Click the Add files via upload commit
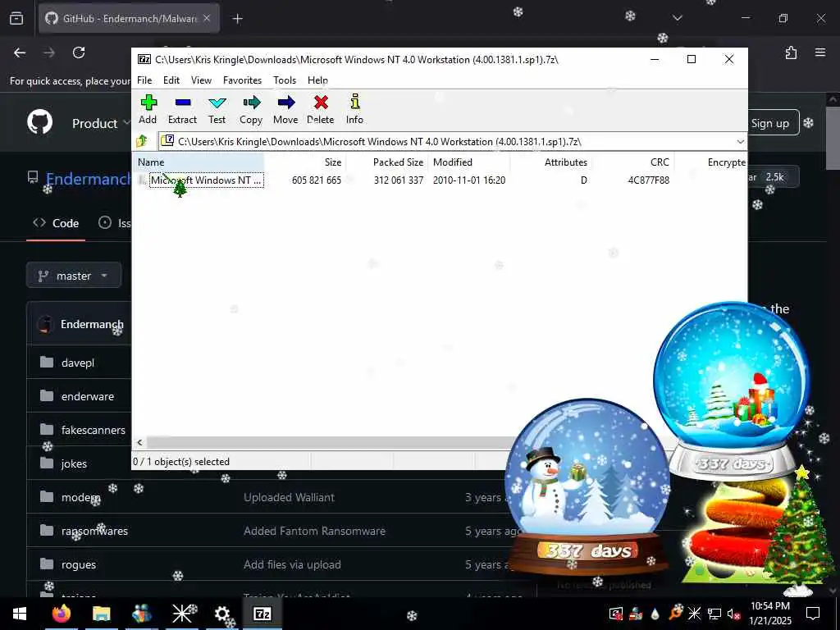The image size is (840, 630). 292,564
